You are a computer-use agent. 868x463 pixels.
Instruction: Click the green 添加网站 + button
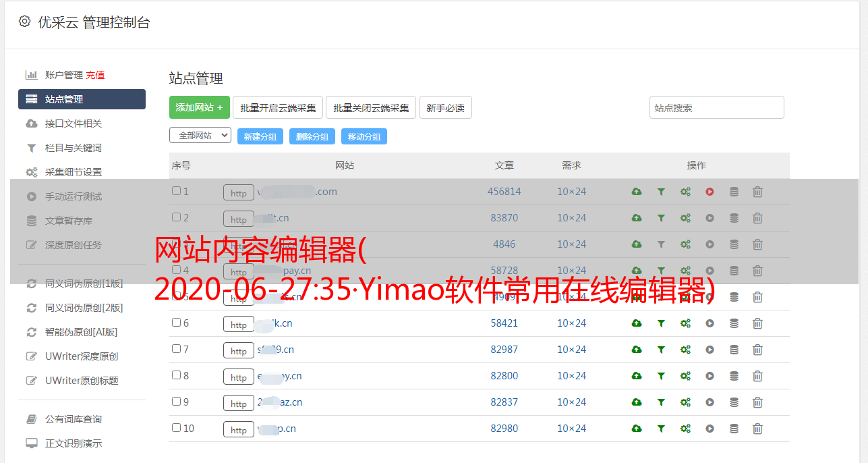tap(200, 107)
